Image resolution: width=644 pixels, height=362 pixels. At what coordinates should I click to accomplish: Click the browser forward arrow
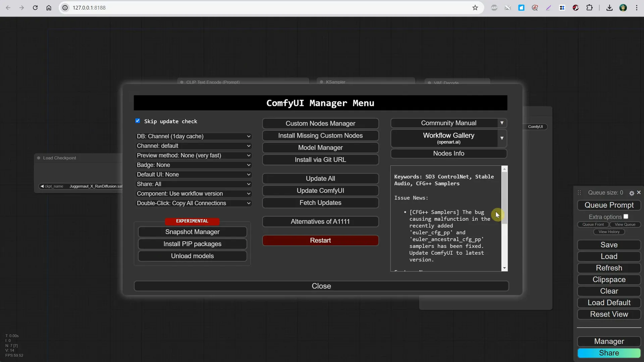coord(22,8)
